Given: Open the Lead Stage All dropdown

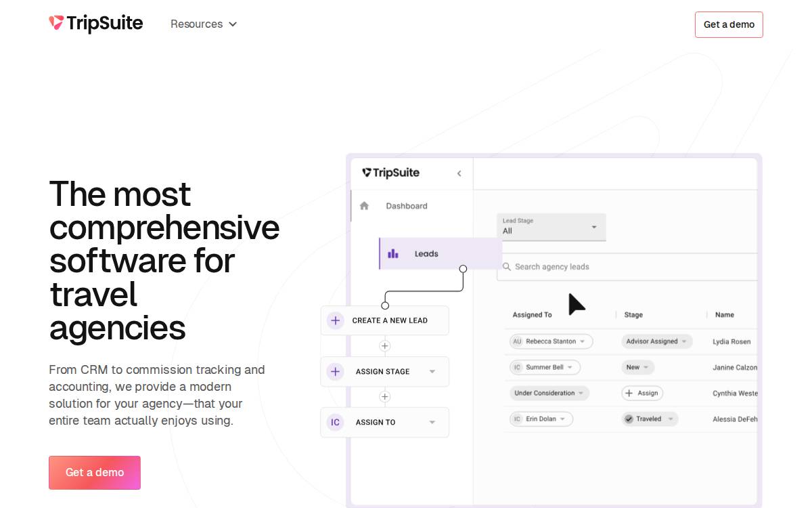Looking at the screenshot, I should [551, 227].
